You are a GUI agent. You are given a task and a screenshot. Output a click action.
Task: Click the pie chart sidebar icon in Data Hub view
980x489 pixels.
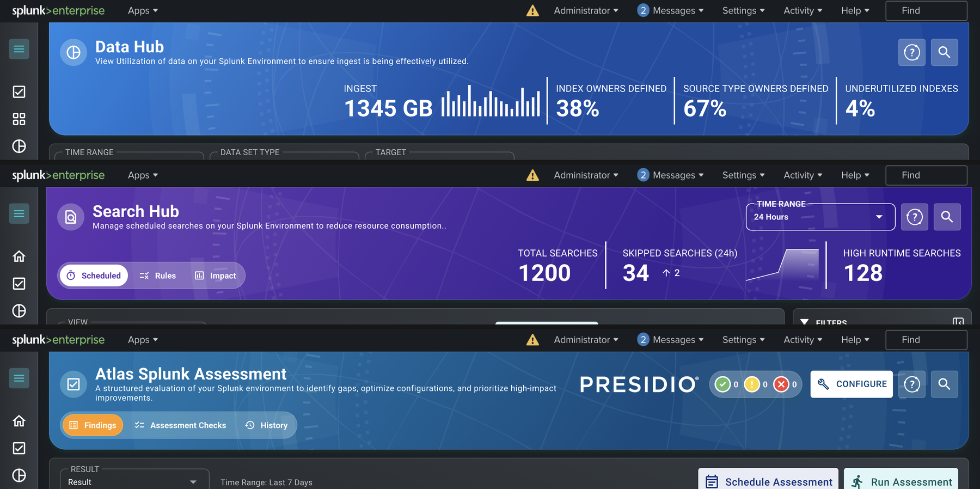[19, 146]
